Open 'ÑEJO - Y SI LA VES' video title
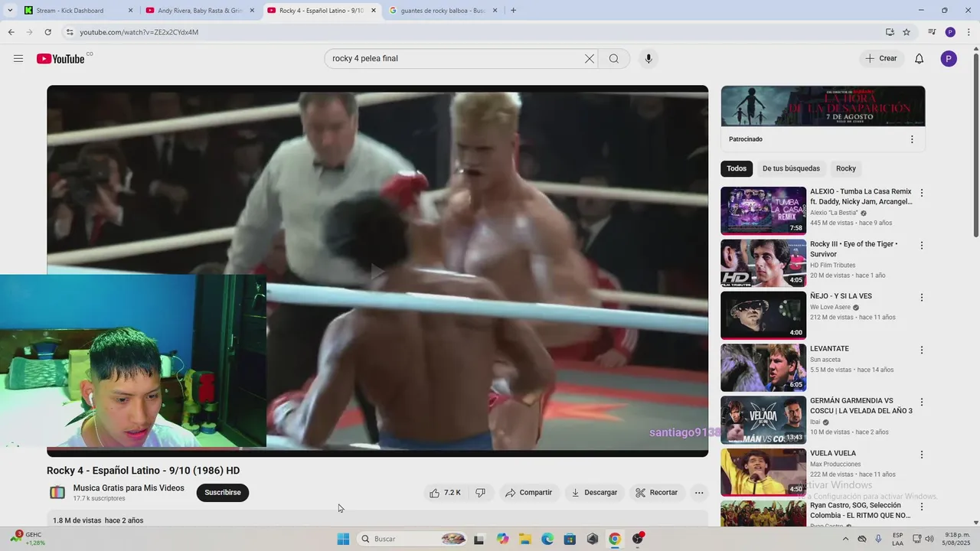The height and width of the screenshot is (551, 980). (841, 296)
